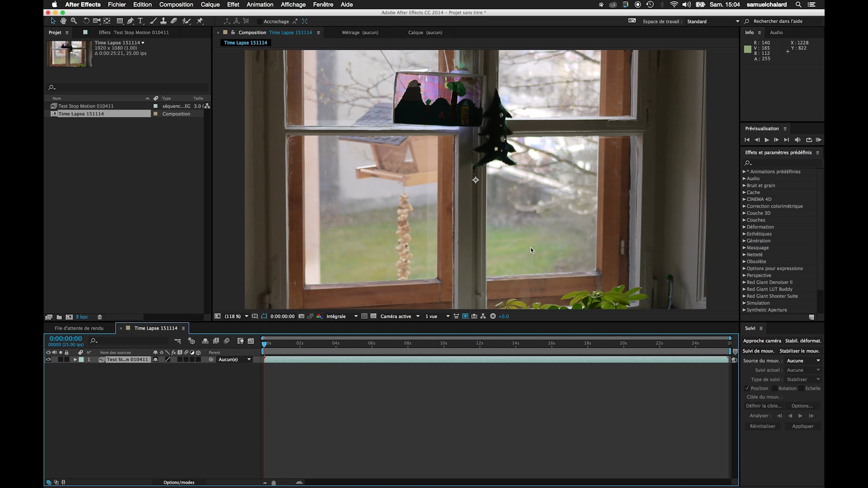Select the Rectangle shape tool
Screen dimensions: 868x488
click(120, 21)
